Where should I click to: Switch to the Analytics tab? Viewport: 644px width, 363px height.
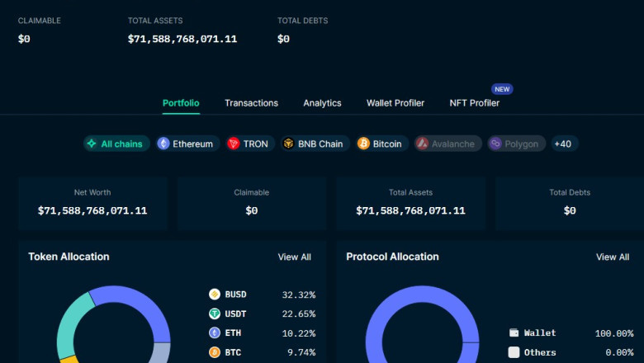click(322, 103)
